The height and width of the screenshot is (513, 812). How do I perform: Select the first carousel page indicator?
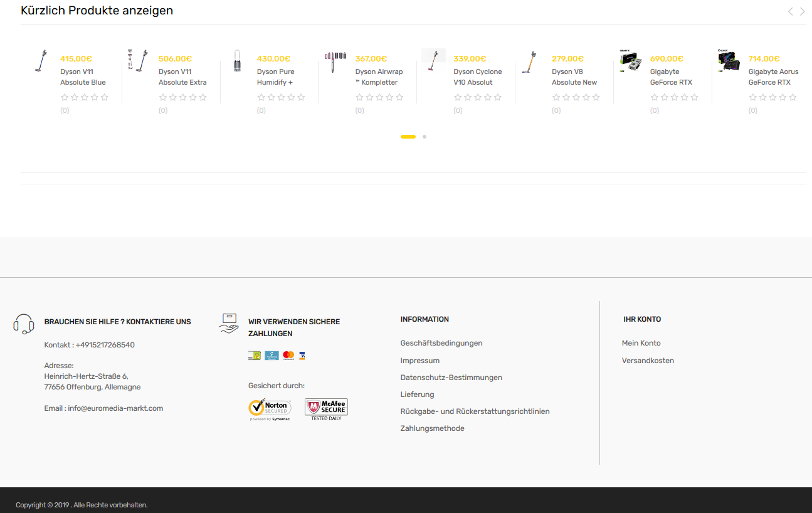(408, 137)
